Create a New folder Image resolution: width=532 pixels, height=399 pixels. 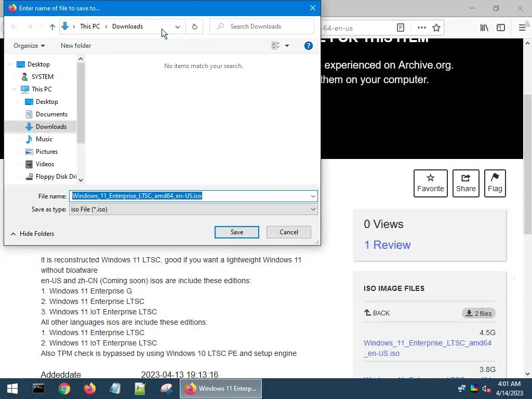76,46
